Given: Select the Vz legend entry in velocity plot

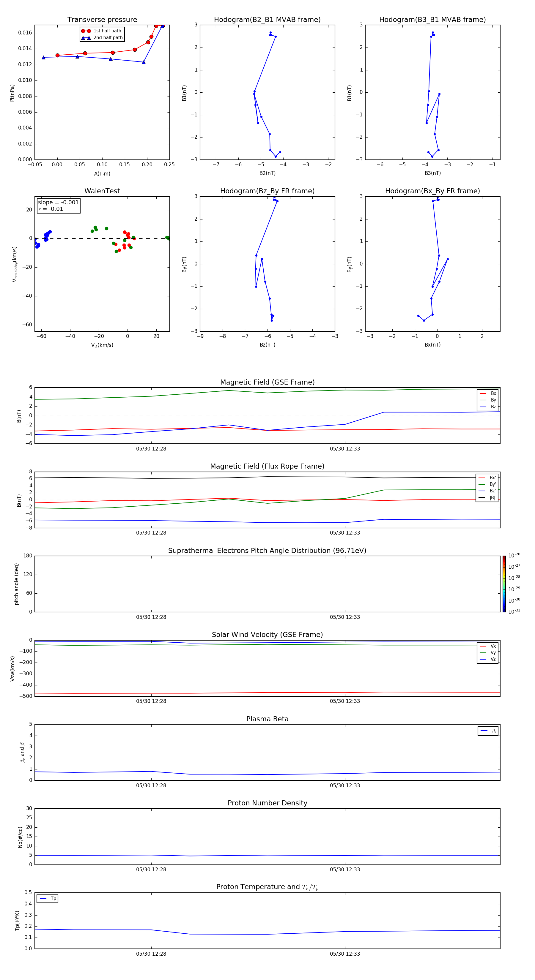Looking at the screenshot, I should tap(488, 659).
